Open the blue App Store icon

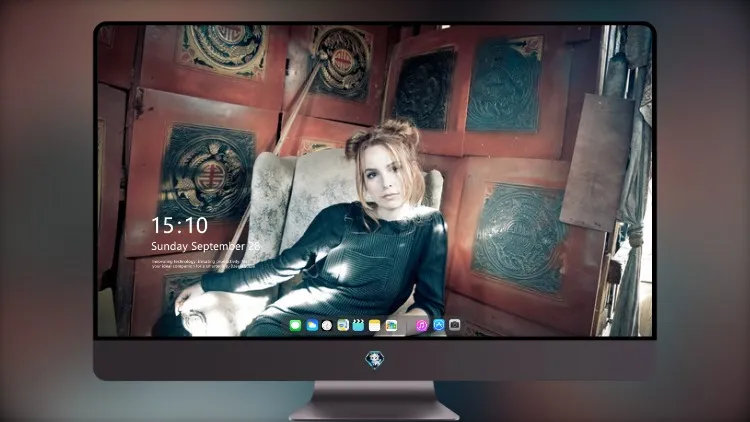(x=439, y=325)
